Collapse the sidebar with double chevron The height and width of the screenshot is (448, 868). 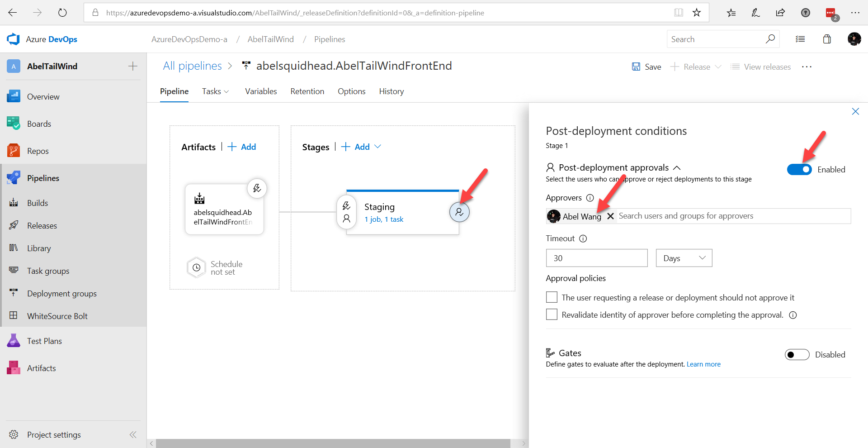pos(133,435)
